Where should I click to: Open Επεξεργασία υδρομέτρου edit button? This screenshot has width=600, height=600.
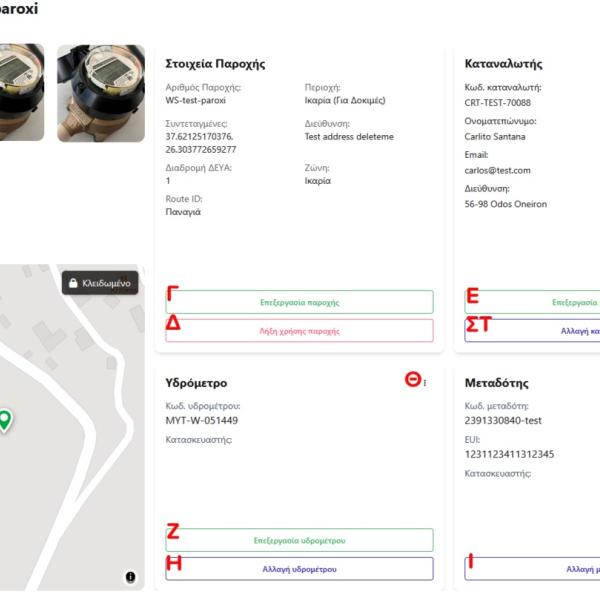tap(299, 540)
